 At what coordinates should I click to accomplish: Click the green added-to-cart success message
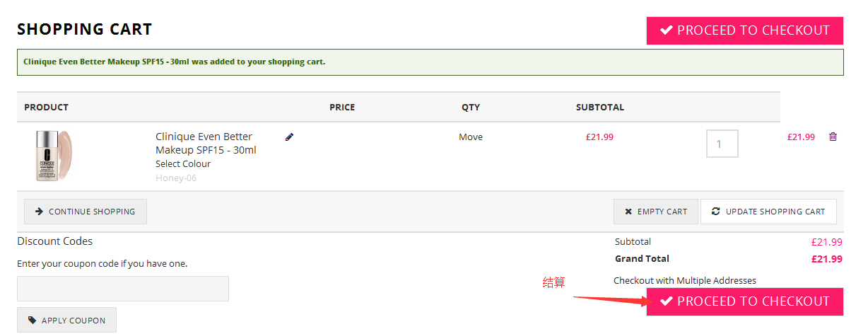[175, 62]
